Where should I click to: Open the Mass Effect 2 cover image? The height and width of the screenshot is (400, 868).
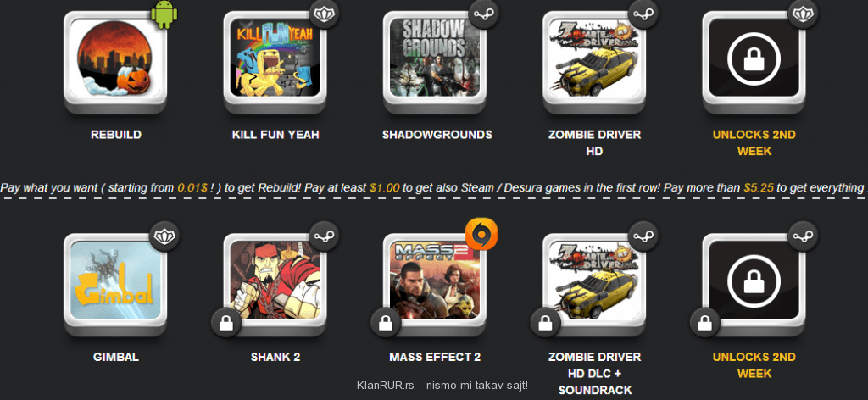(435, 280)
